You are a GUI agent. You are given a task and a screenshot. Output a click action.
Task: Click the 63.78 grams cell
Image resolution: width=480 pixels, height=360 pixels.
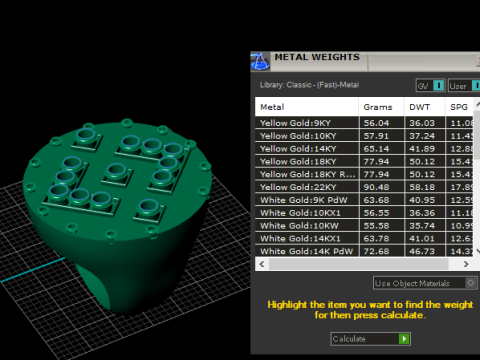tap(382, 239)
